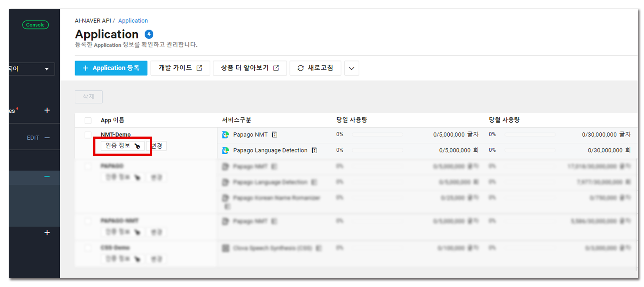Expand the toolbar chevron dropdown

tap(351, 68)
